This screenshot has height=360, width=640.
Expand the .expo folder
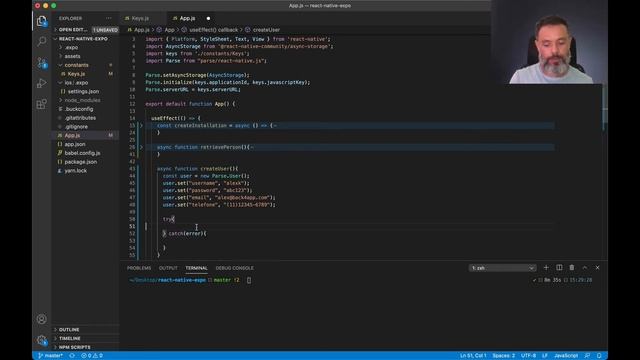point(71,47)
